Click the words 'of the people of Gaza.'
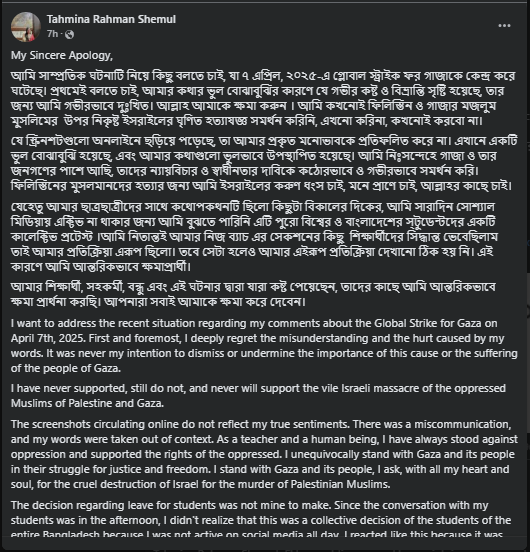The width and height of the screenshot is (530, 552). [66, 369]
